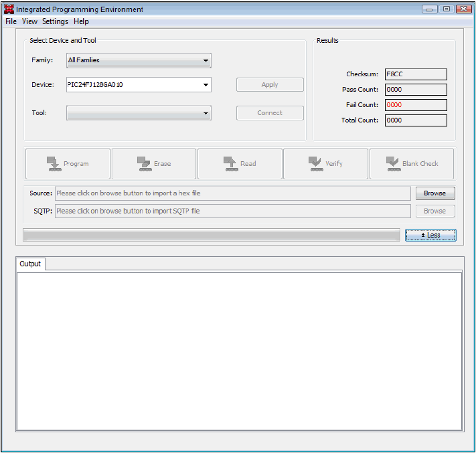Click the Erase device icon button
476x455 pixels.
tap(154, 164)
